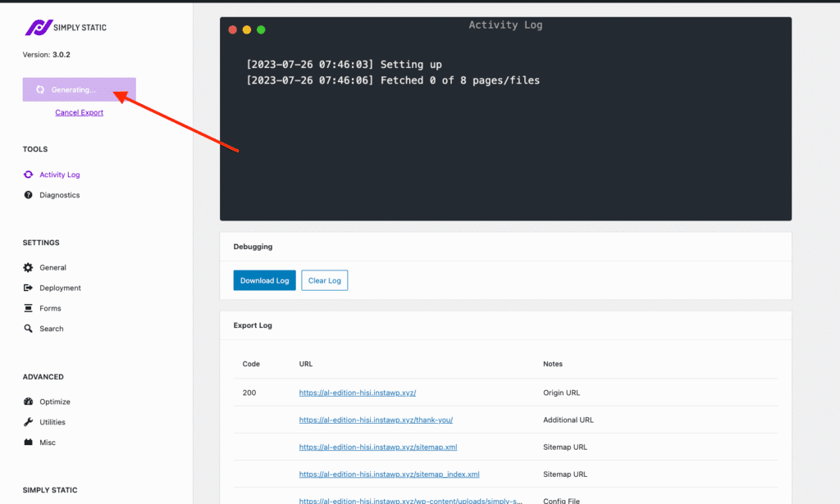
Task: Open the Origin URL al-edition-hisi.instawp.xyz
Action: click(357, 393)
